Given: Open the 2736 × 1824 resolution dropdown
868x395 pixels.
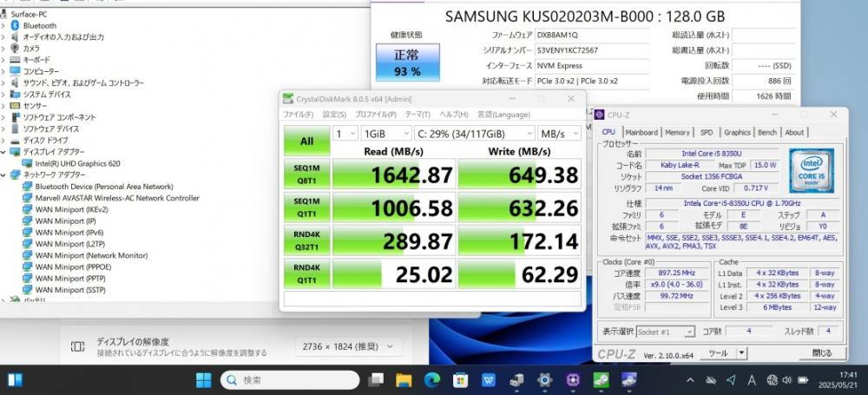Looking at the screenshot, I should [x=349, y=346].
